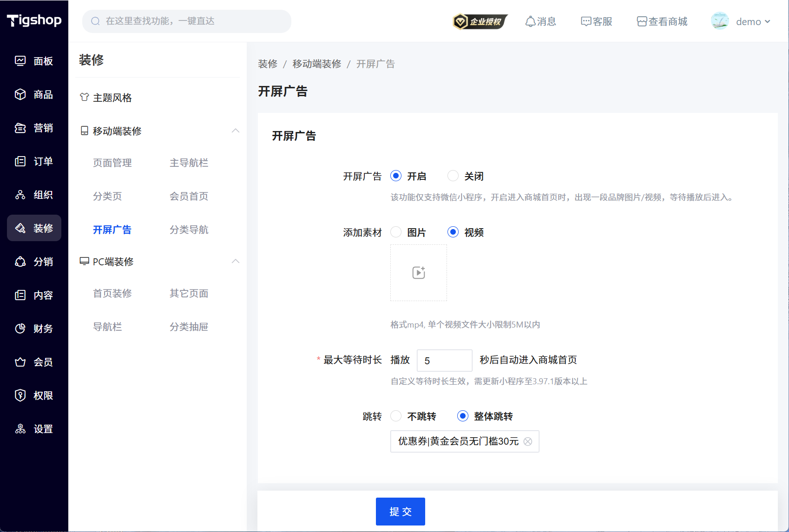Image resolution: width=789 pixels, height=532 pixels.
Task: Open the Products section in sidebar
Action: click(34, 95)
